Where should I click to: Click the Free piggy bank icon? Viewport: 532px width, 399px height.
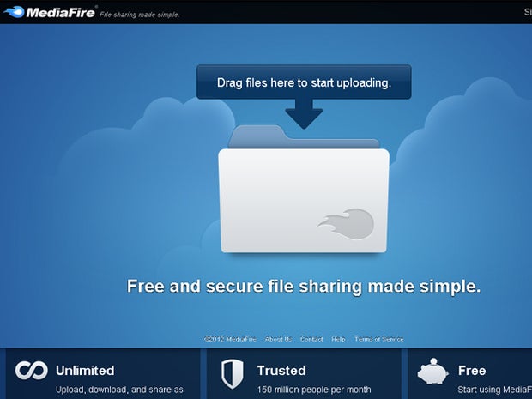pos(432,372)
